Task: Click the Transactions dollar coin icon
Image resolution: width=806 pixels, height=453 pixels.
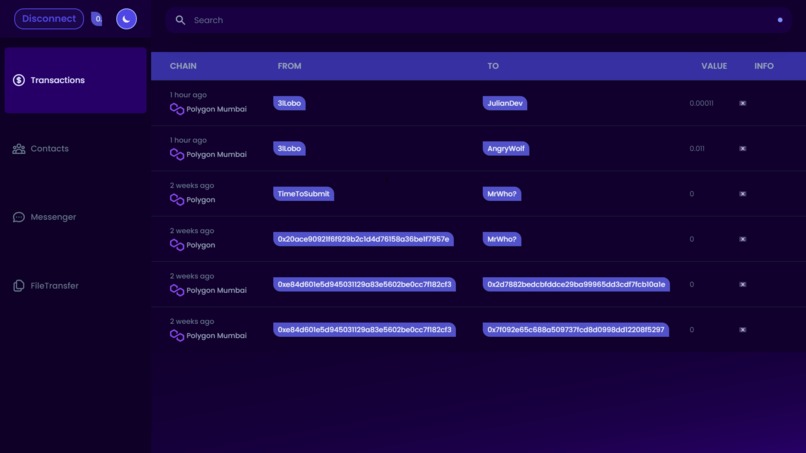Action: [x=19, y=80]
